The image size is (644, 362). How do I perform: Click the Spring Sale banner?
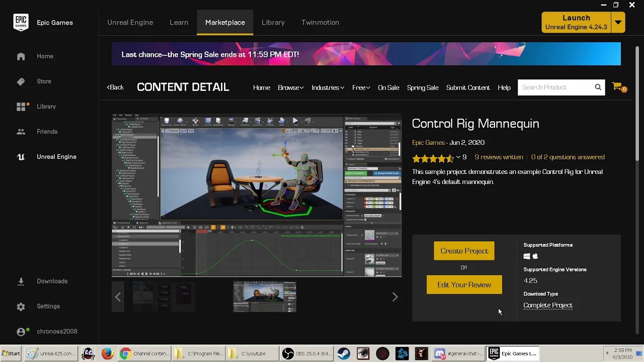tap(366, 54)
